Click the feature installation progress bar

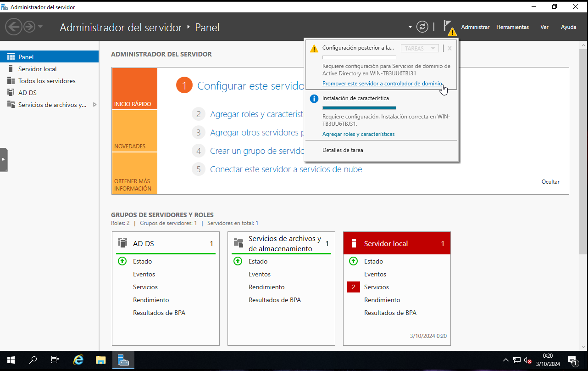[359, 108]
